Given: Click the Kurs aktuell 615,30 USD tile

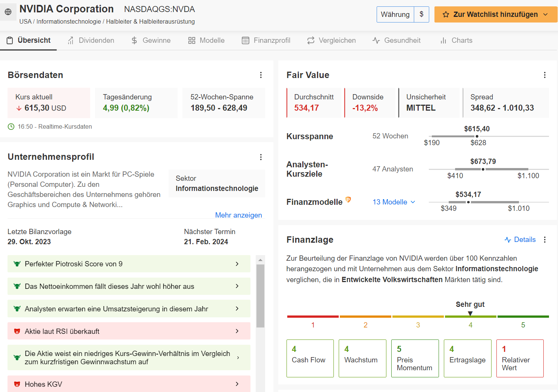Looking at the screenshot, I should click(x=49, y=103).
